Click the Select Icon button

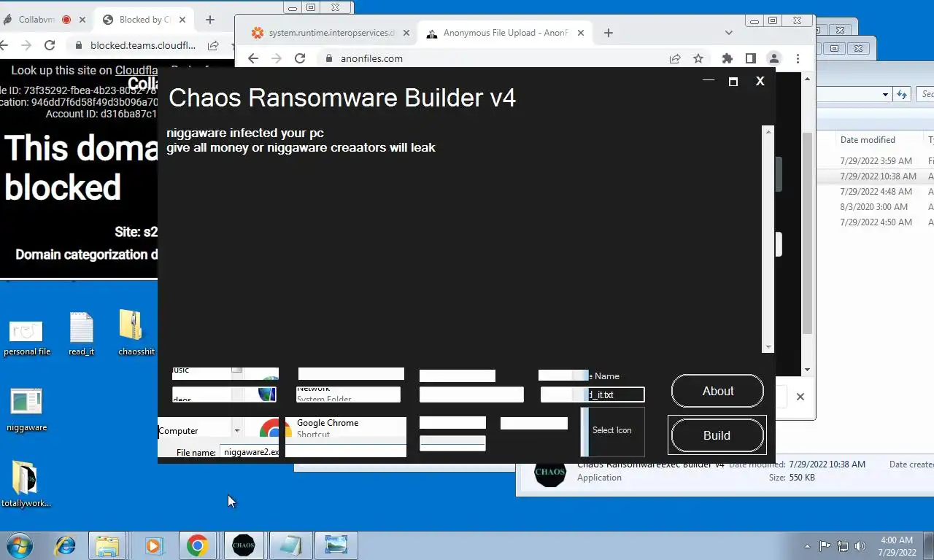tap(612, 430)
